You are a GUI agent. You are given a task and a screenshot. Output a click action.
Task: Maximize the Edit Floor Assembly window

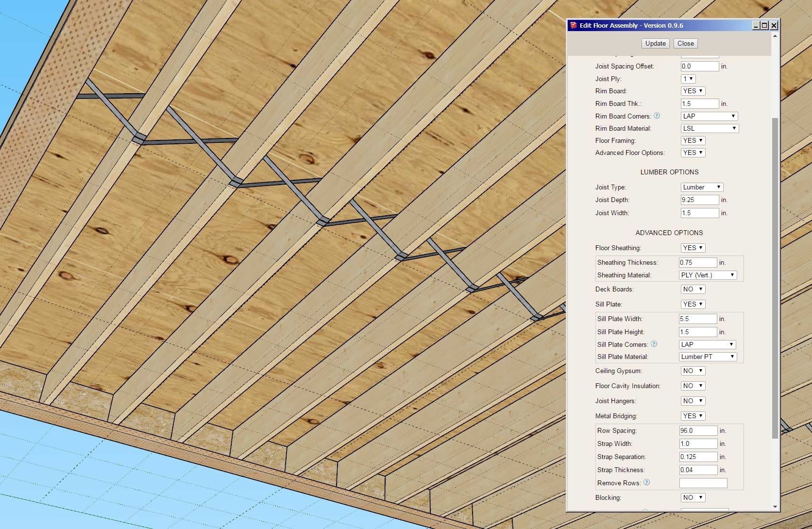tap(765, 25)
